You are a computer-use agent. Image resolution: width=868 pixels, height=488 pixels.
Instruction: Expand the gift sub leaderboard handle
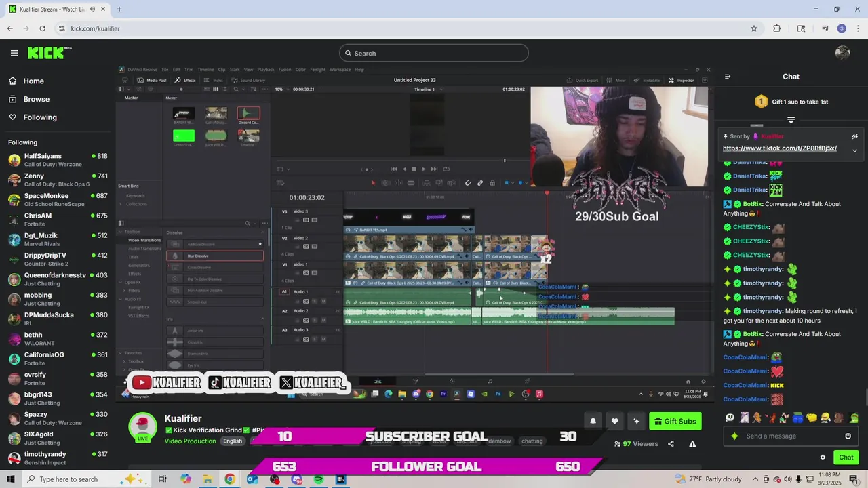791,120
